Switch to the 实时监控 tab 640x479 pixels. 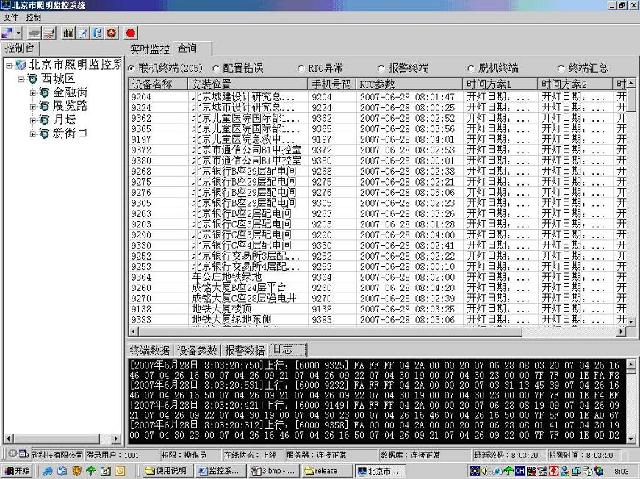150,48
